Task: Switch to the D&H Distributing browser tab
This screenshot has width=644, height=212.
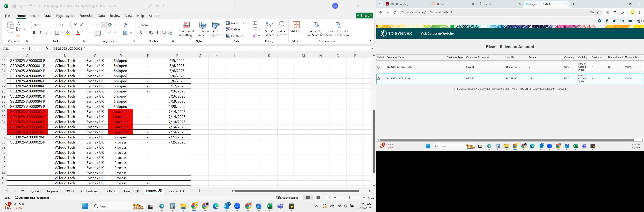Action: coord(407,4)
